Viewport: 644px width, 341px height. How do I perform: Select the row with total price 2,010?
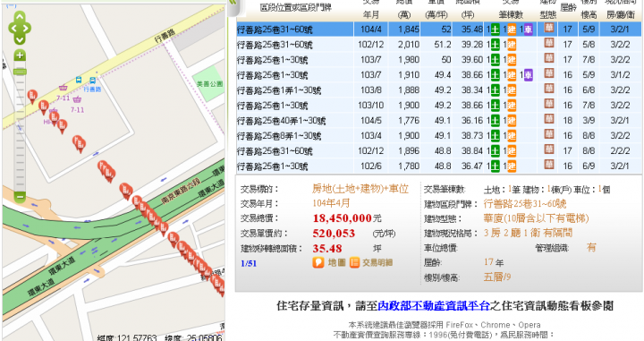click(x=438, y=45)
